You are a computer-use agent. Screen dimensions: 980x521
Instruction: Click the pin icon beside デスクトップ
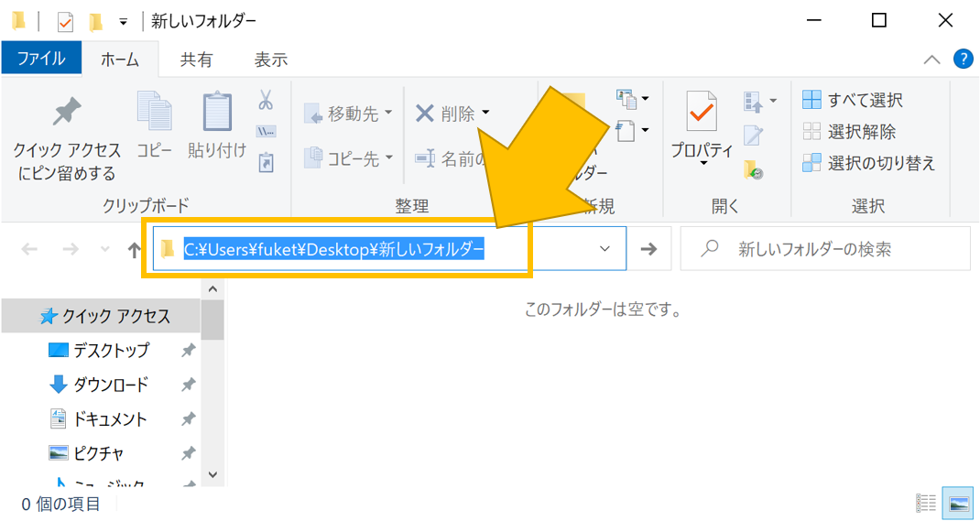coord(188,351)
